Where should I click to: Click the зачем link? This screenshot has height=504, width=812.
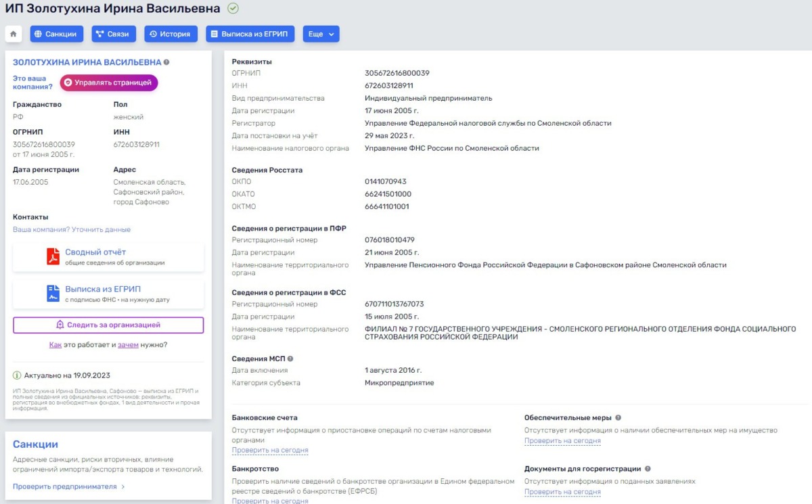[x=128, y=344]
